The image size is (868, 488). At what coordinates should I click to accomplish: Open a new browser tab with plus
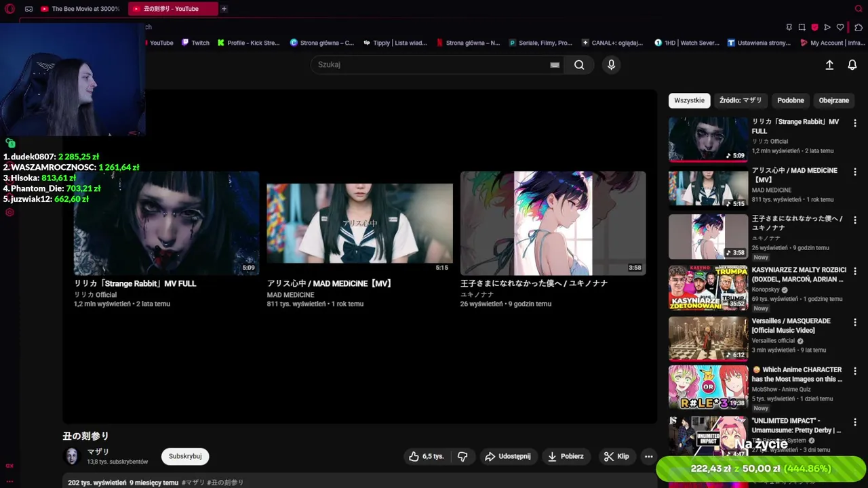224,9
